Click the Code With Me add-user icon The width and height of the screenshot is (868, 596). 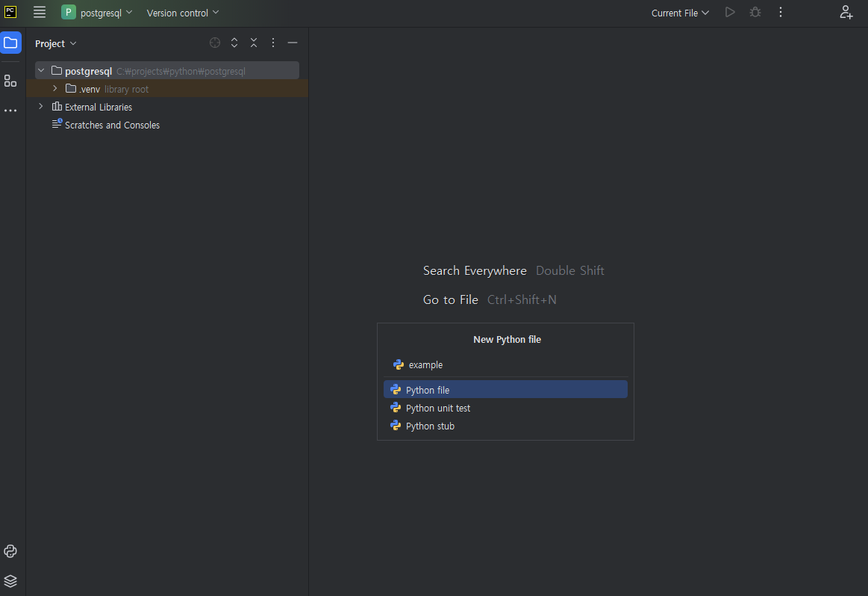[x=846, y=12]
